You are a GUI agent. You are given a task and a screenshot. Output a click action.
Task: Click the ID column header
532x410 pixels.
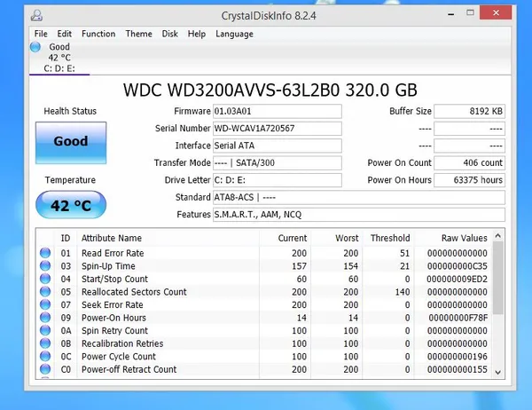click(66, 238)
